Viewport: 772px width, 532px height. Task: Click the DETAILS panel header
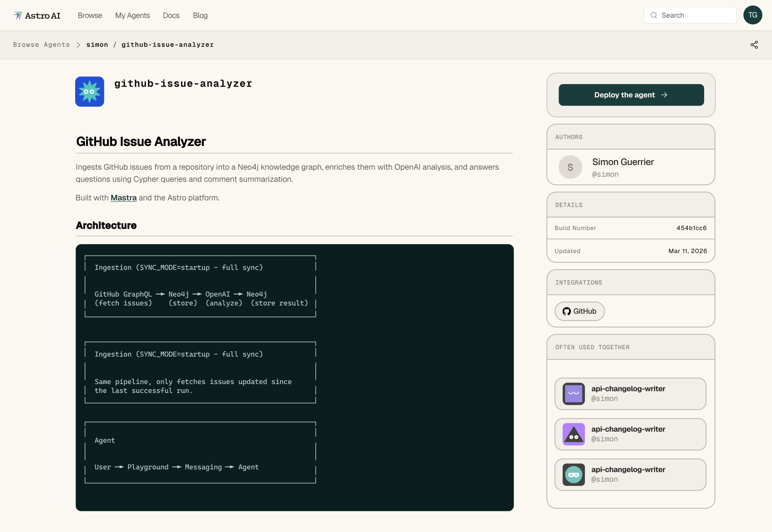pos(631,205)
